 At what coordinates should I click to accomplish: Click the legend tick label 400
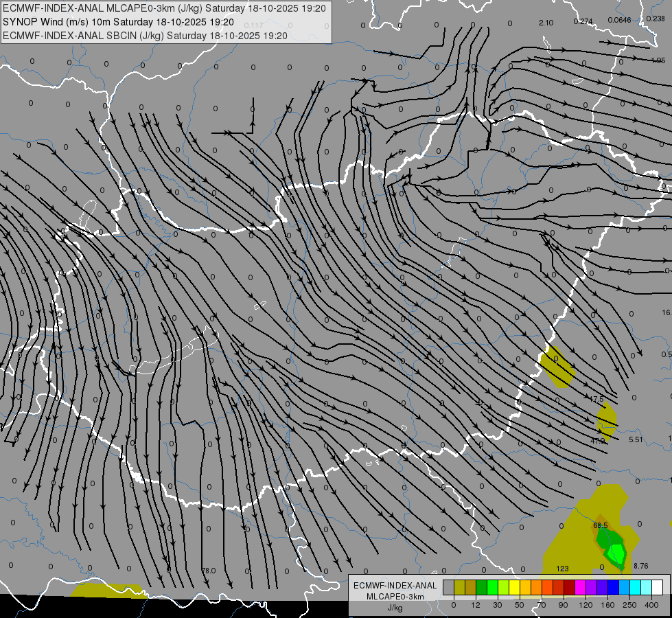651,606
